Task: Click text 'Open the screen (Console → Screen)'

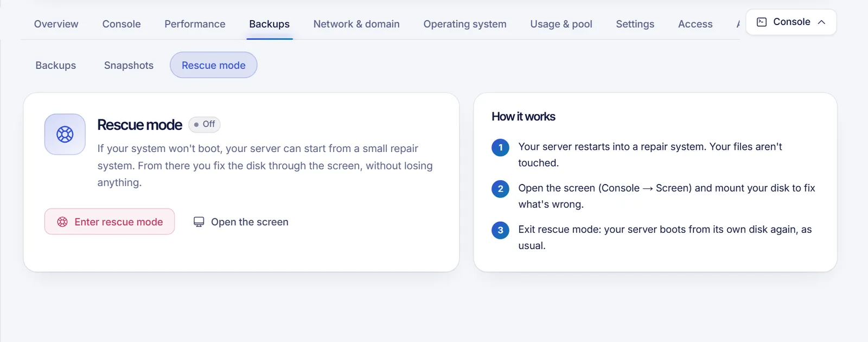Action: point(605,188)
